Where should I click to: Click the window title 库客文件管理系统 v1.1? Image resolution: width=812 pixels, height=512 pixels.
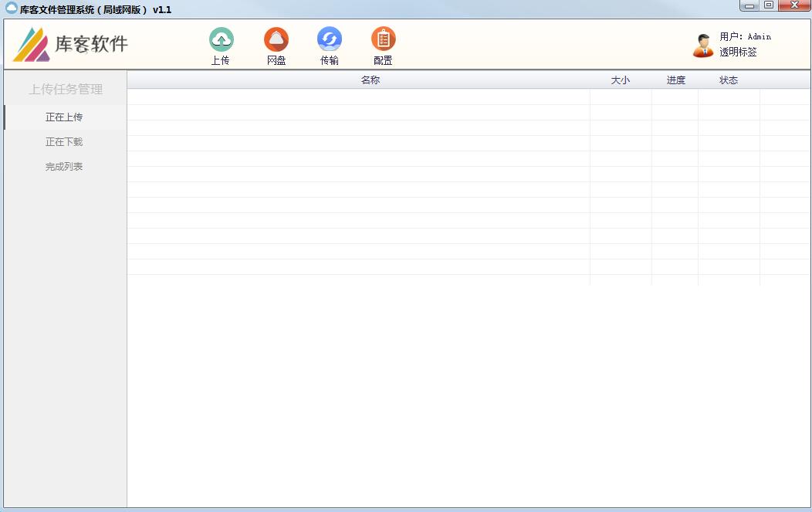(x=96, y=9)
